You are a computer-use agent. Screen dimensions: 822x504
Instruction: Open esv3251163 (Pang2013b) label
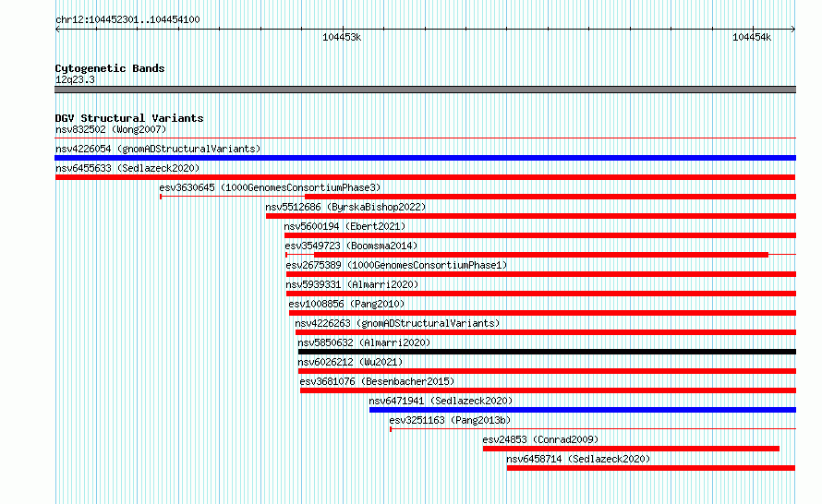click(450, 420)
